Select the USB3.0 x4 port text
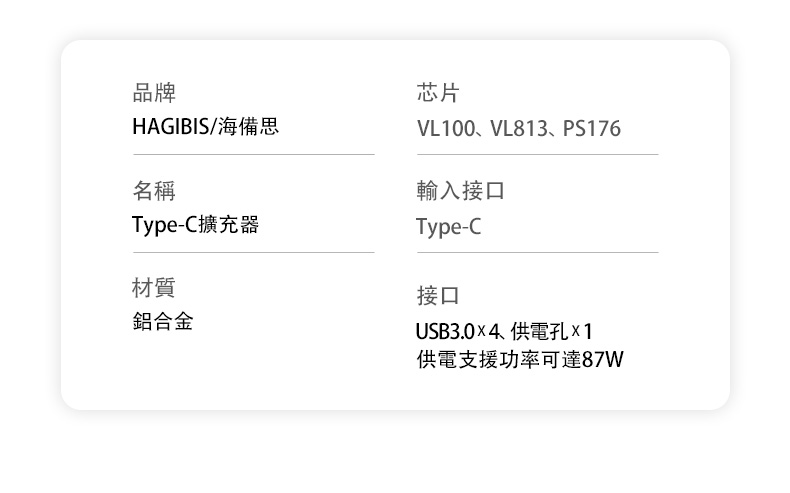The width and height of the screenshot is (790, 493). (x=457, y=331)
